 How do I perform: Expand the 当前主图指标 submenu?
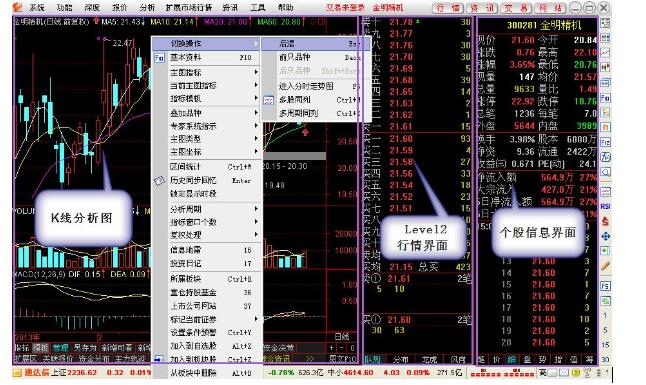click(x=206, y=85)
